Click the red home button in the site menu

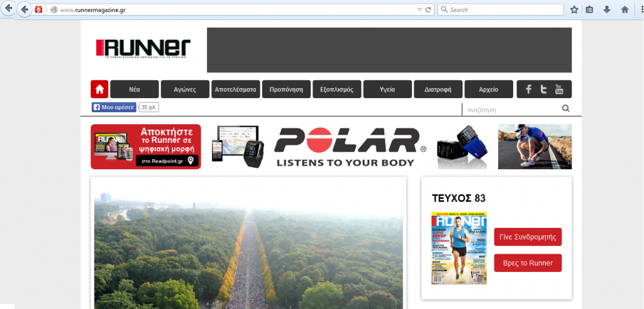point(99,89)
